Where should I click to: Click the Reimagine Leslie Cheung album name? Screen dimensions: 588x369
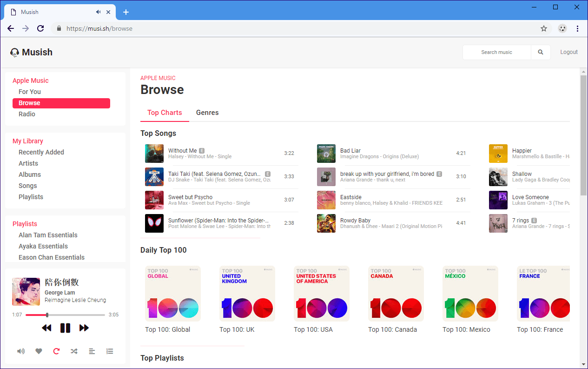75,300
